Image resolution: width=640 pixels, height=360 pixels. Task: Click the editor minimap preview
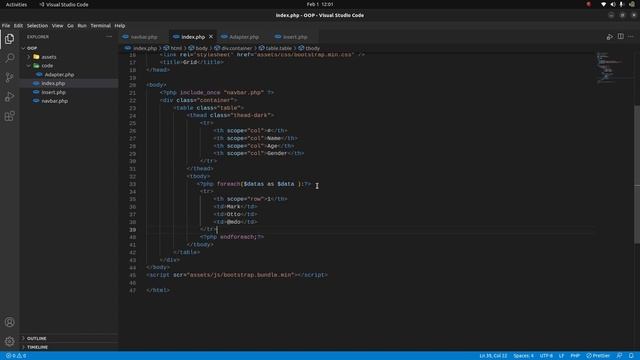(x=608, y=67)
